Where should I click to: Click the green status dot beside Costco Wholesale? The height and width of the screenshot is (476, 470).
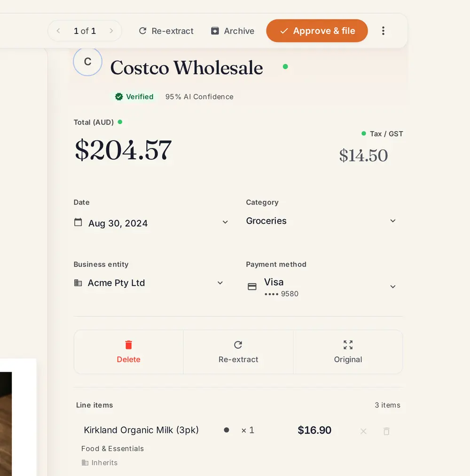tap(285, 66)
